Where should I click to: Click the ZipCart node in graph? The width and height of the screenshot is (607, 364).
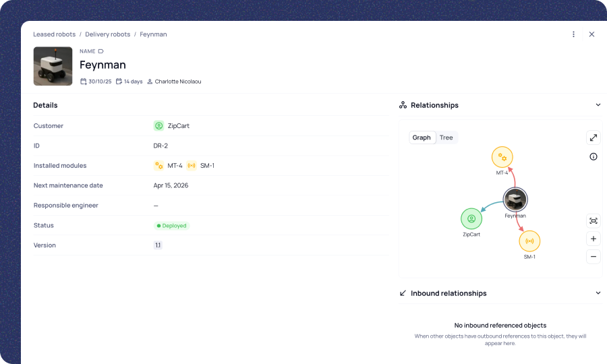click(471, 218)
